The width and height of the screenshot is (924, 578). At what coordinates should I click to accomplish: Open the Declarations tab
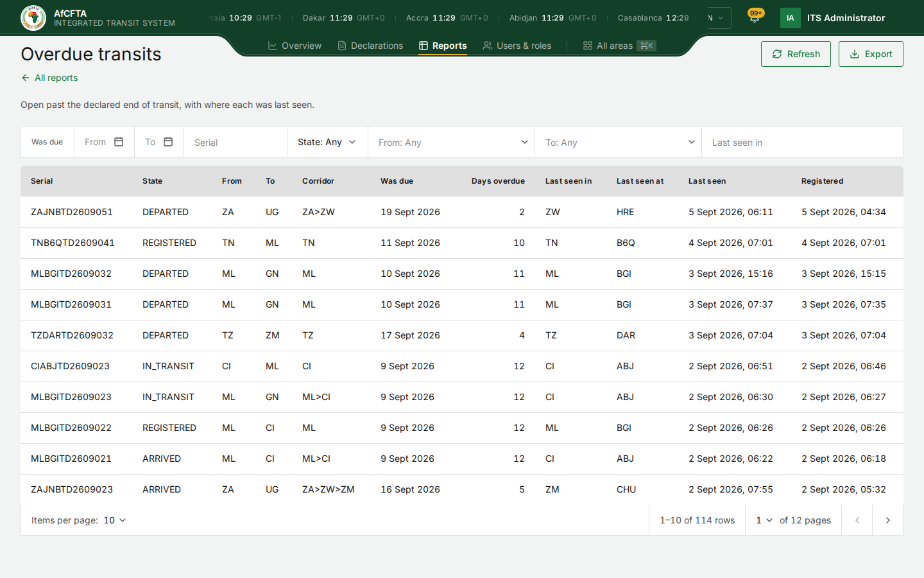click(x=370, y=46)
